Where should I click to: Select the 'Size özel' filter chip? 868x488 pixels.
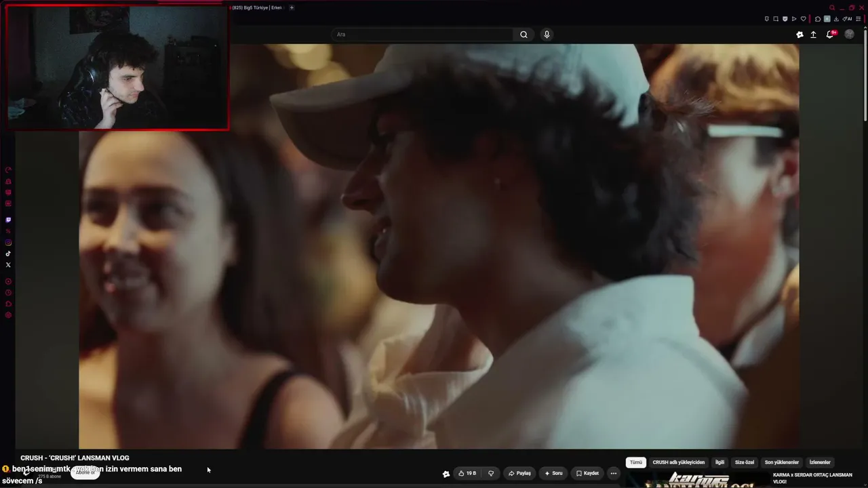pyautogui.click(x=745, y=462)
